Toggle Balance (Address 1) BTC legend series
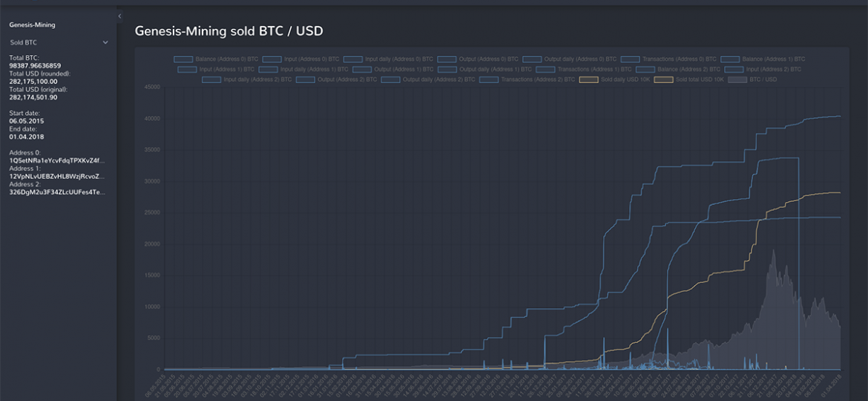This screenshot has width=868, height=401. coord(763,59)
